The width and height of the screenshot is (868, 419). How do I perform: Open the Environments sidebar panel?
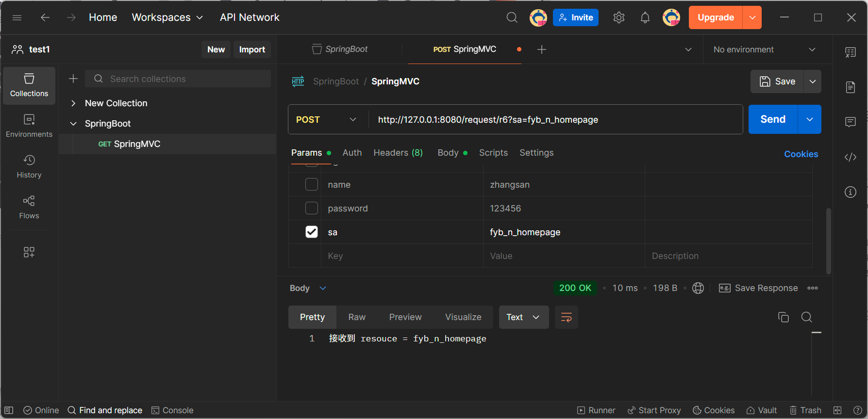(29, 126)
